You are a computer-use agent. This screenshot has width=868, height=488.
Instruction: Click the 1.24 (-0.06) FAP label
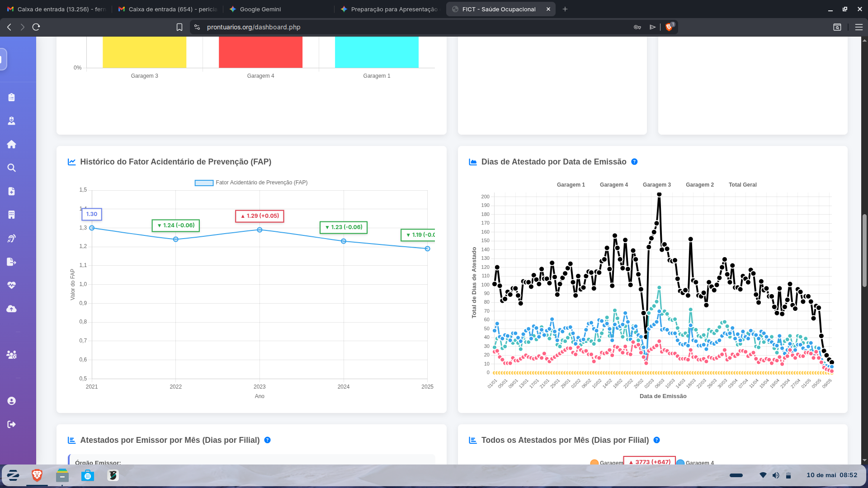click(x=176, y=225)
